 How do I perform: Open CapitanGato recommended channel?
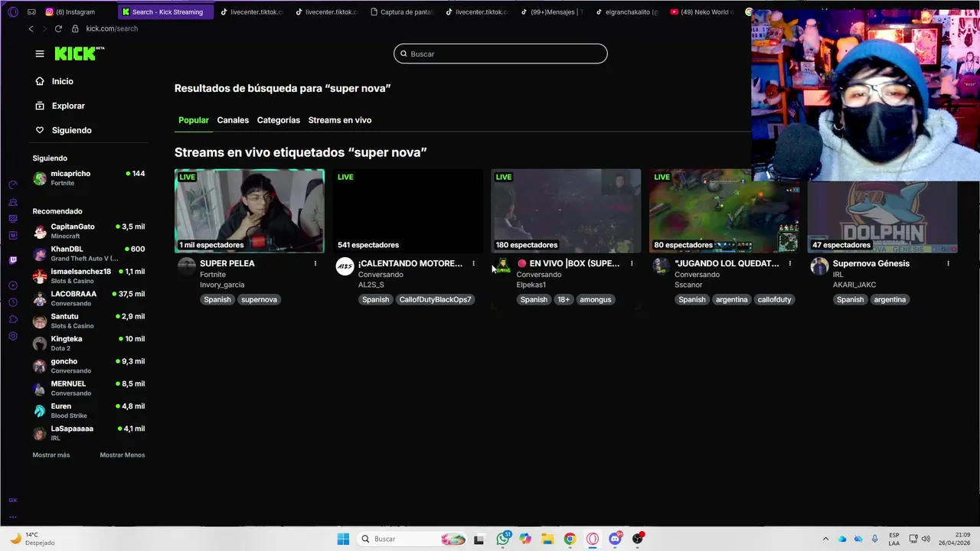pos(89,231)
